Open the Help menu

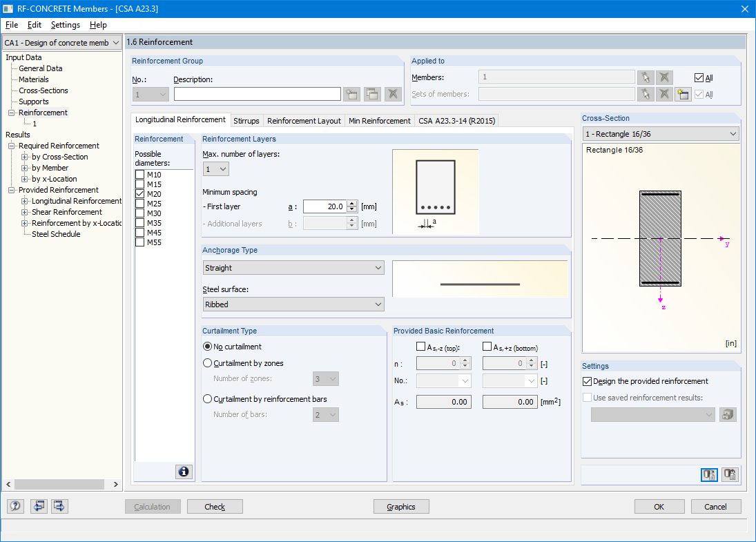[98, 25]
